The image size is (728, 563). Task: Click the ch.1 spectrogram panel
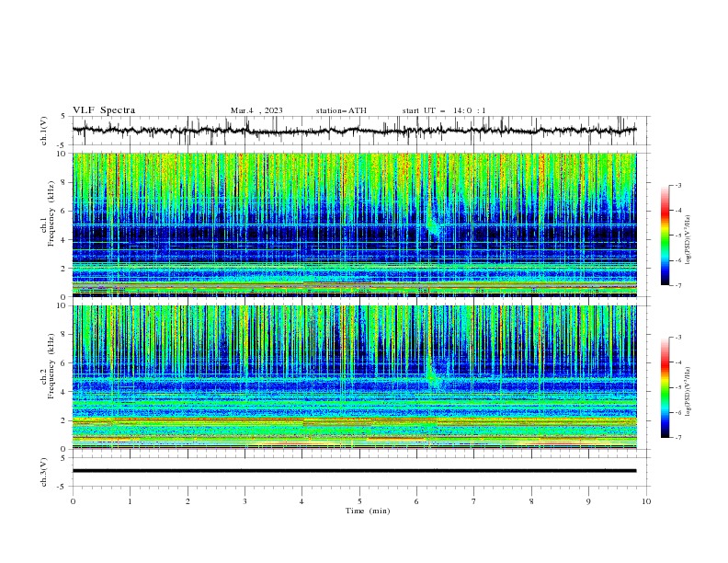354,224
